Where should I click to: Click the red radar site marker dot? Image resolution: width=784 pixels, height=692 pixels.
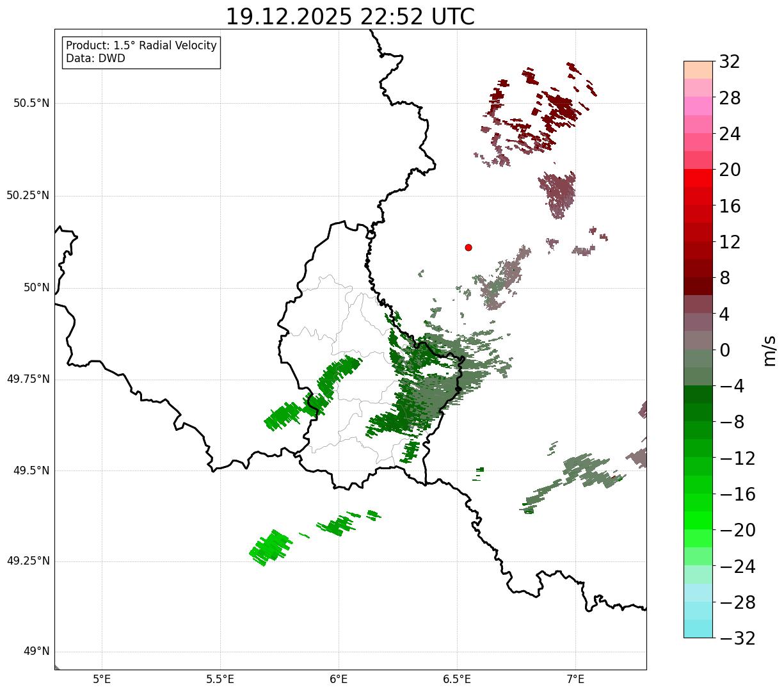[x=468, y=247]
